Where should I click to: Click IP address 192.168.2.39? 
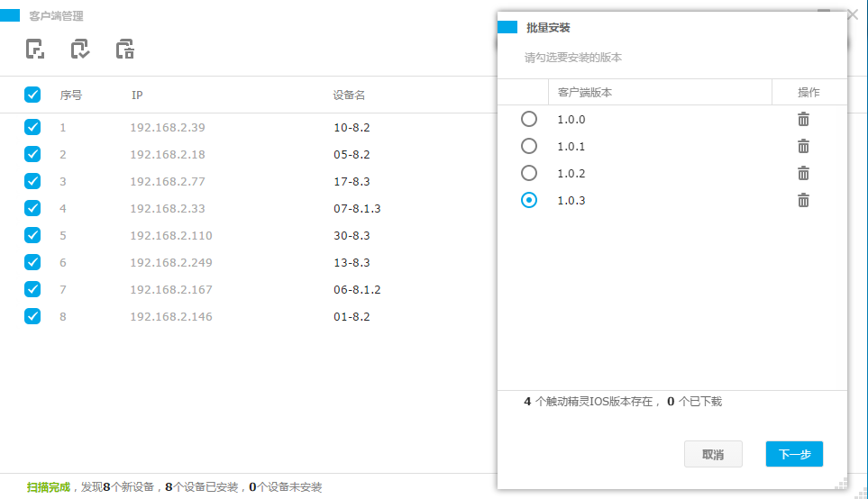pos(167,127)
